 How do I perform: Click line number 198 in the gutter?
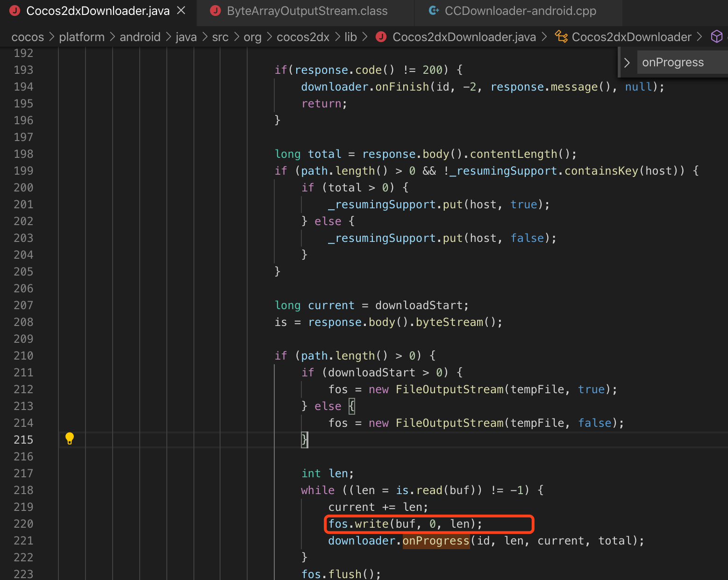coord(23,154)
